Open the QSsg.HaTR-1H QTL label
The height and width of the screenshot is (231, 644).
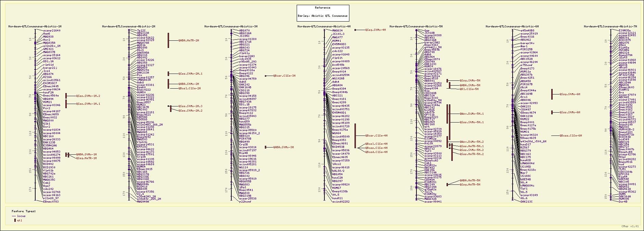(86, 158)
